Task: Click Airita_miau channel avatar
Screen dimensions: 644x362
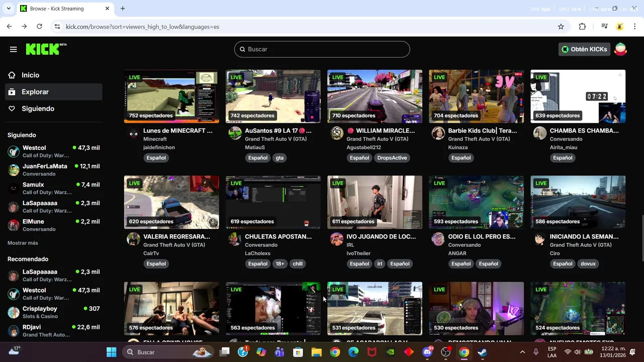Action: pos(540,133)
